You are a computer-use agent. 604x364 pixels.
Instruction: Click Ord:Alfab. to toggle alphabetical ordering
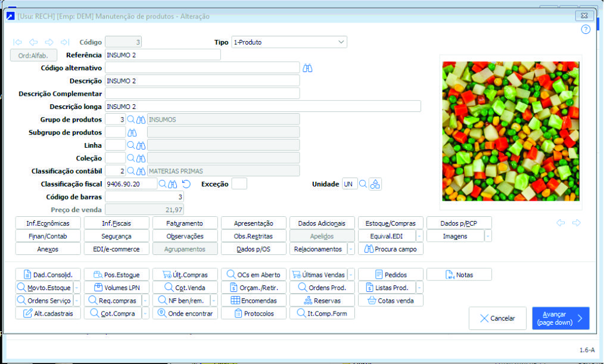pyautogui.click(x=33, y=54)
